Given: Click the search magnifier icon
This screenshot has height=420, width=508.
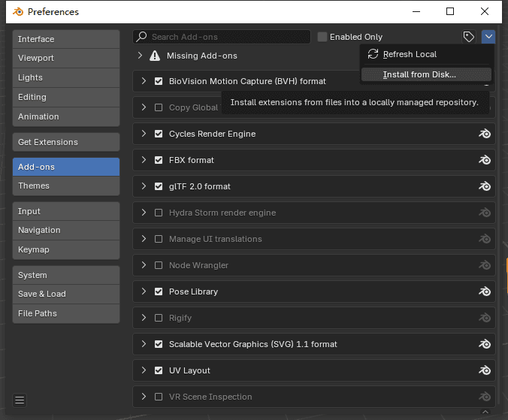Looking at the screenshot, I should pos(141,37).
